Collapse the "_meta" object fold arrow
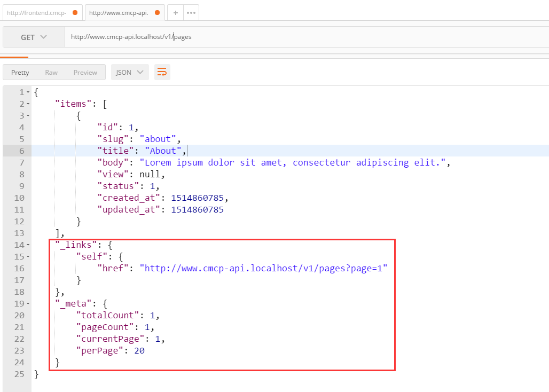The height and width of the screenshot is (392, 549). (28, 304)
